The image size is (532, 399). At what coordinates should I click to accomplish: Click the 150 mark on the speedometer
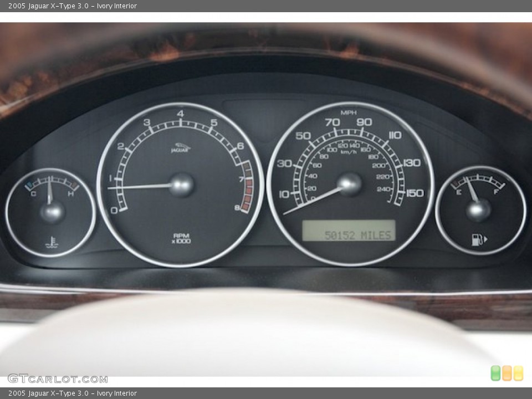point(415,193)
